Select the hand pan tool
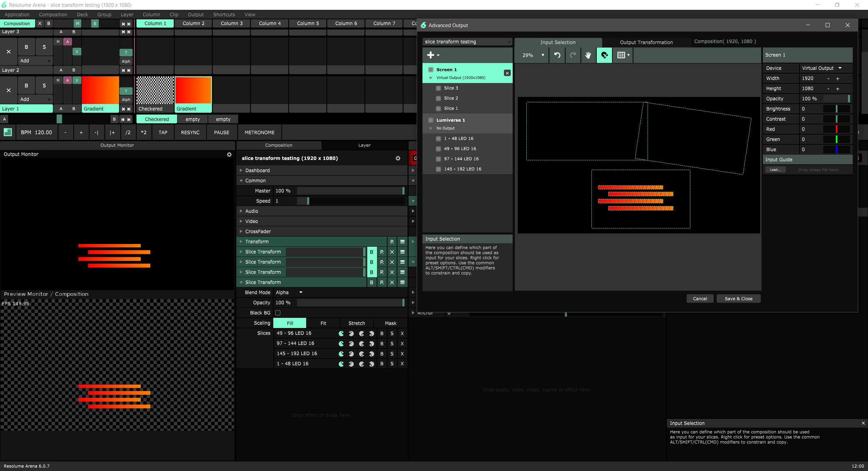868x471 pixels. pyautogui.click(x=588, y=55)
